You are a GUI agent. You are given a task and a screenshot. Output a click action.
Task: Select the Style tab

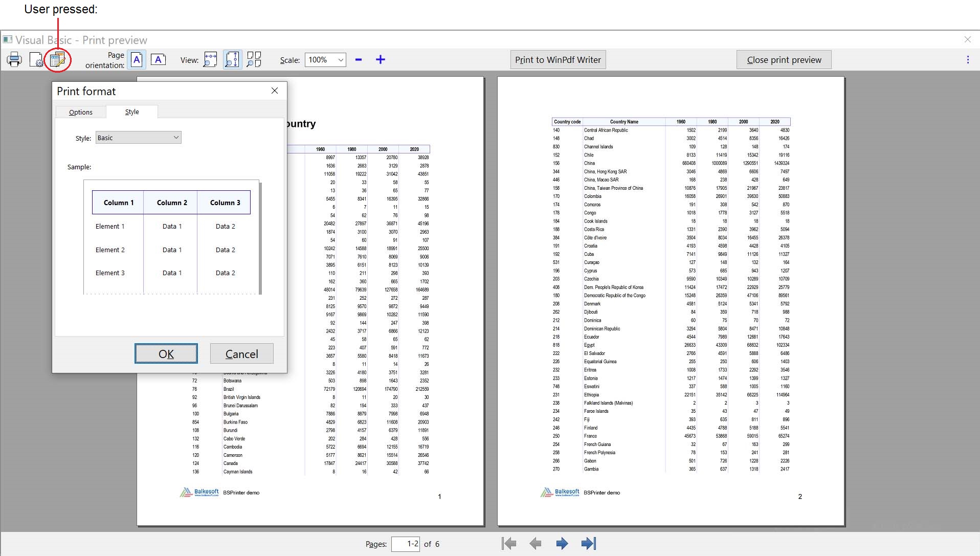click(x=132, y=112)
